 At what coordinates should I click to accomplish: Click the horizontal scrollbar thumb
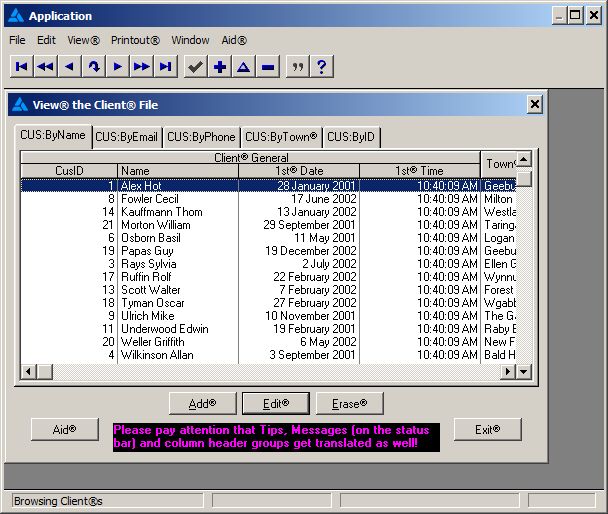point(45,372)
